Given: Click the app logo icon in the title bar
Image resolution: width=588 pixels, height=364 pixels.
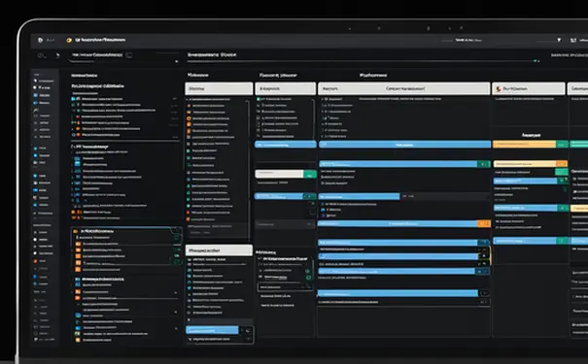Looking at the screenshot, I should pos(40,40).
